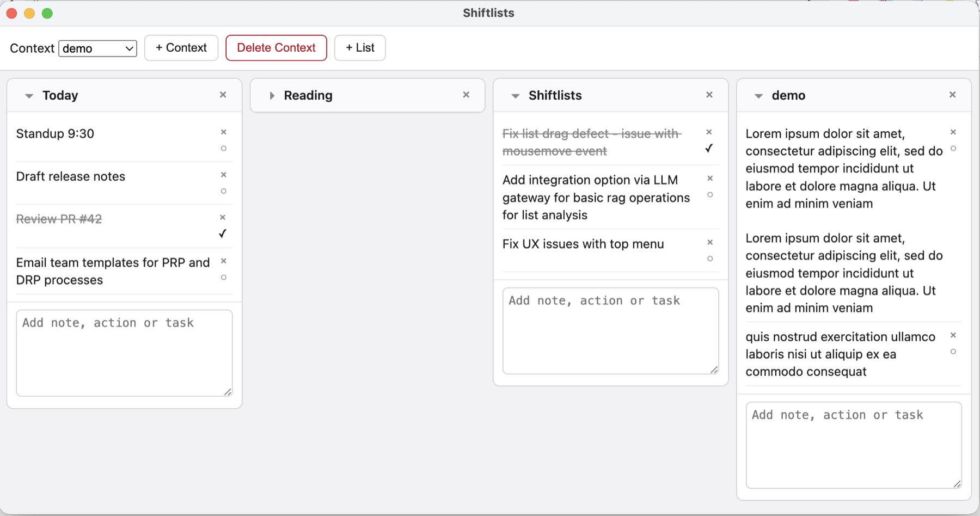Remove the Reading list via its X
This screenshot has width=980, height=516.
(466, 95)
